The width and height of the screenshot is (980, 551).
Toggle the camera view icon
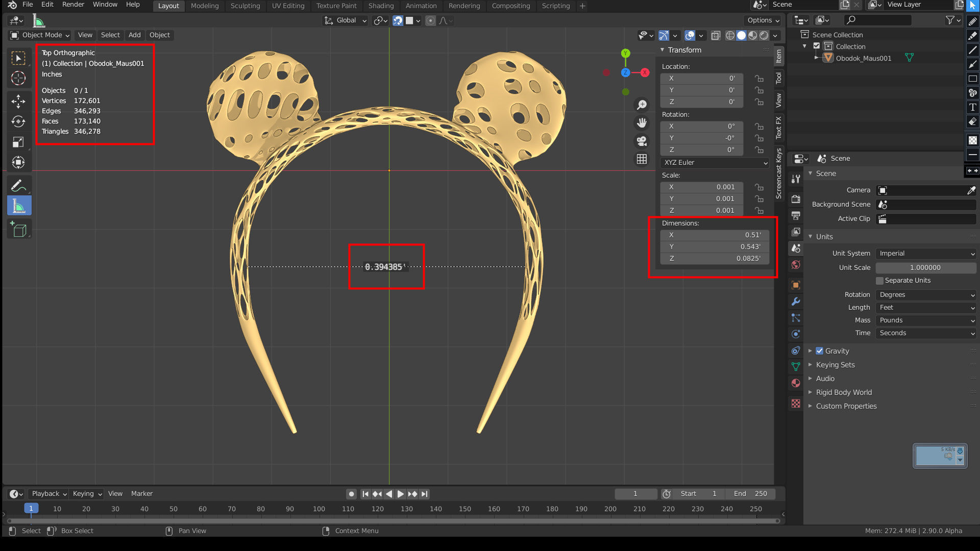click(x=642, y=141)
